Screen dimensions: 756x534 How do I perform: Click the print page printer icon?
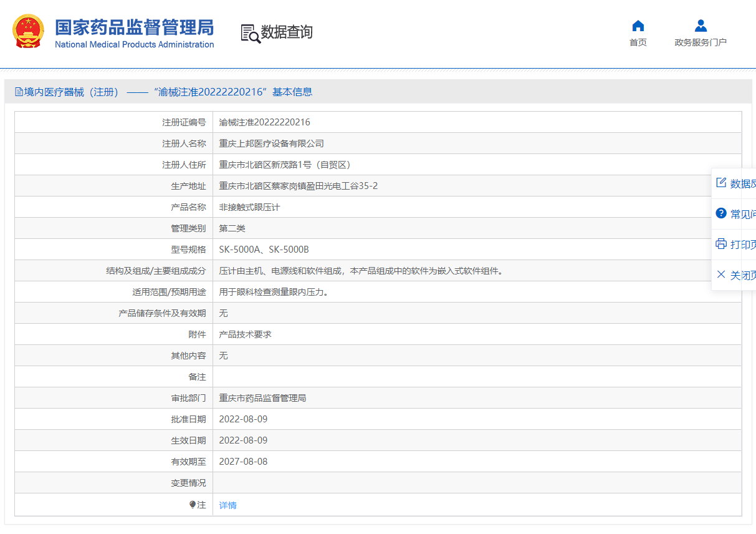721,243
